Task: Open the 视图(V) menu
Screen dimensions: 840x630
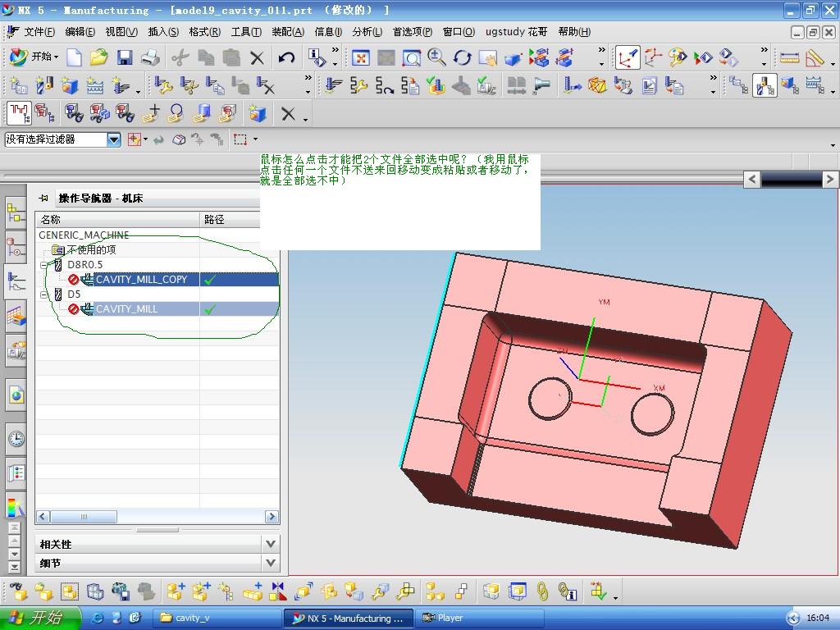Action: (121, 32)
